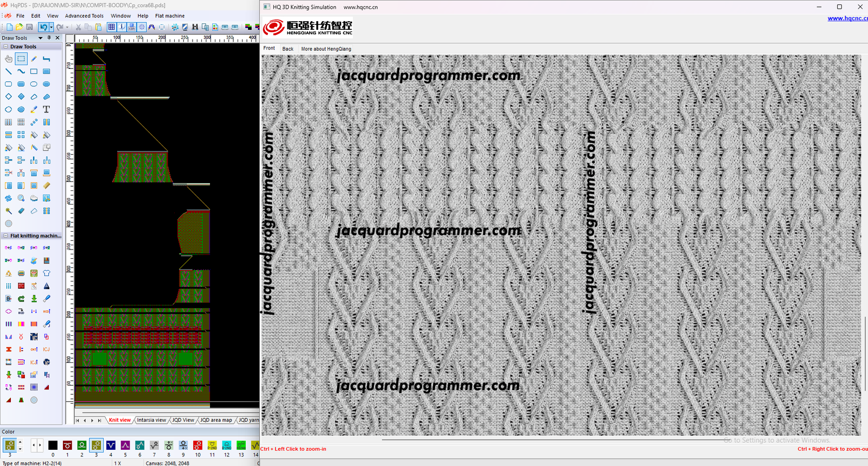The height and width of the screenshot is (466, 868).
Task: Open the undo history dropdown arrow
Action: pyautogui.click(x=52, y=27)
